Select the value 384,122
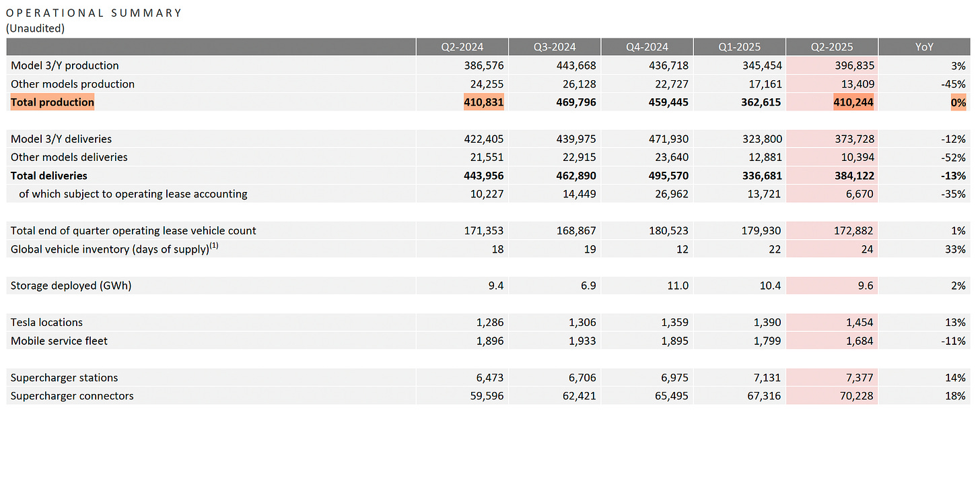The image size is (980, 493). pyautogui.click(x=853, y=175)
